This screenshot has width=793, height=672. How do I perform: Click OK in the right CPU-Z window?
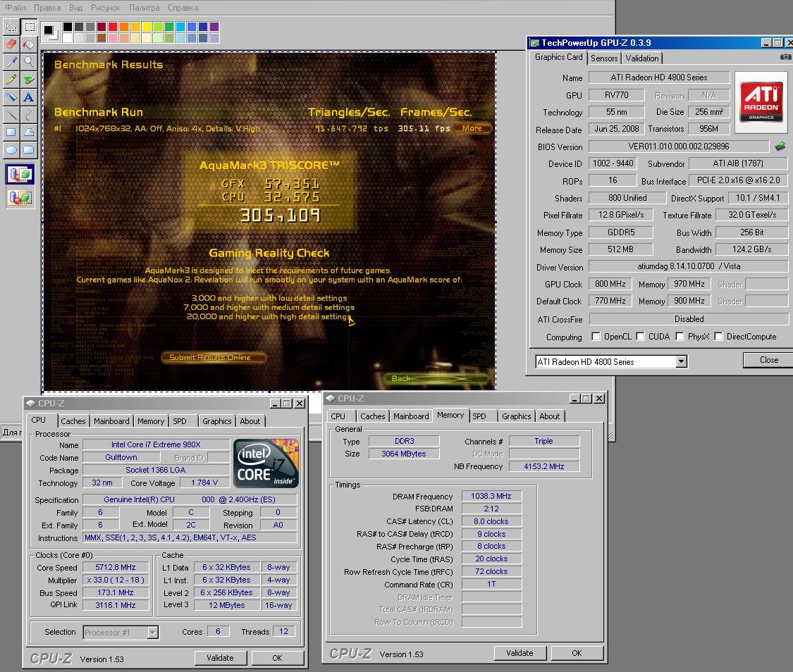click(577, 653)
